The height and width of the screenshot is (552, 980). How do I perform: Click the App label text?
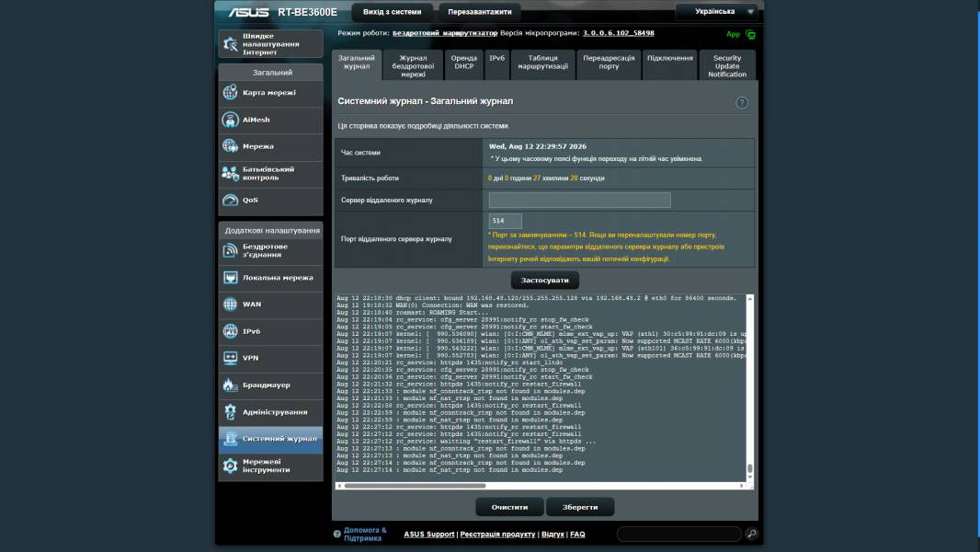(733, 34)
